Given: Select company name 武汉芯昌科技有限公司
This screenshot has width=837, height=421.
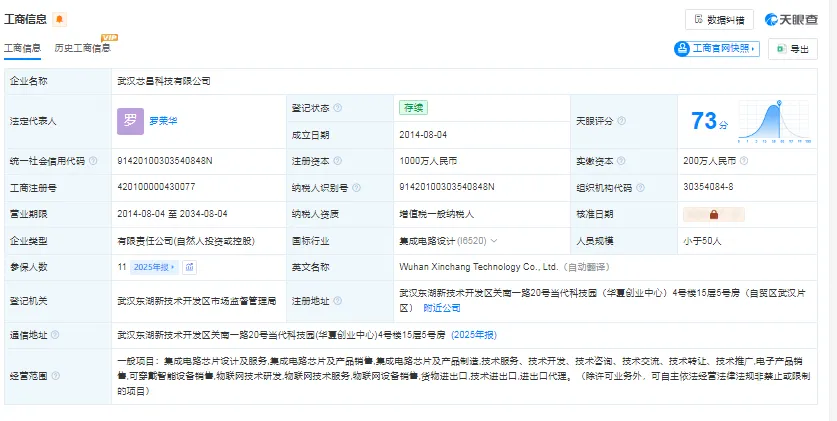Looking at the screenshot, I should [x=164, y=82].
